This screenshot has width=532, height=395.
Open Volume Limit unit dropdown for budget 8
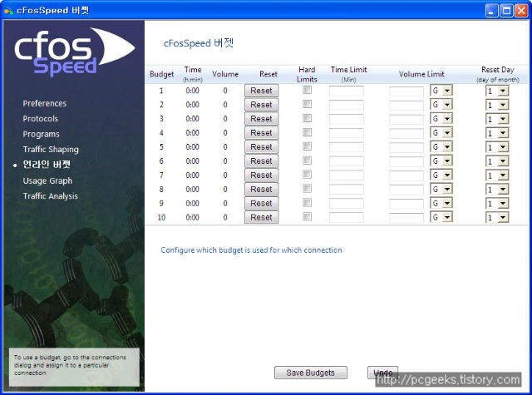pos(441,189)
